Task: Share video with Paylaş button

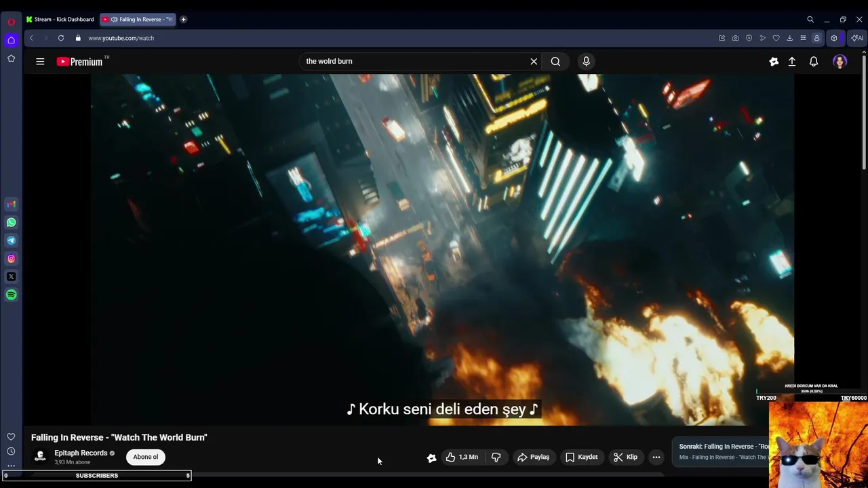Action: pos(533,457)
